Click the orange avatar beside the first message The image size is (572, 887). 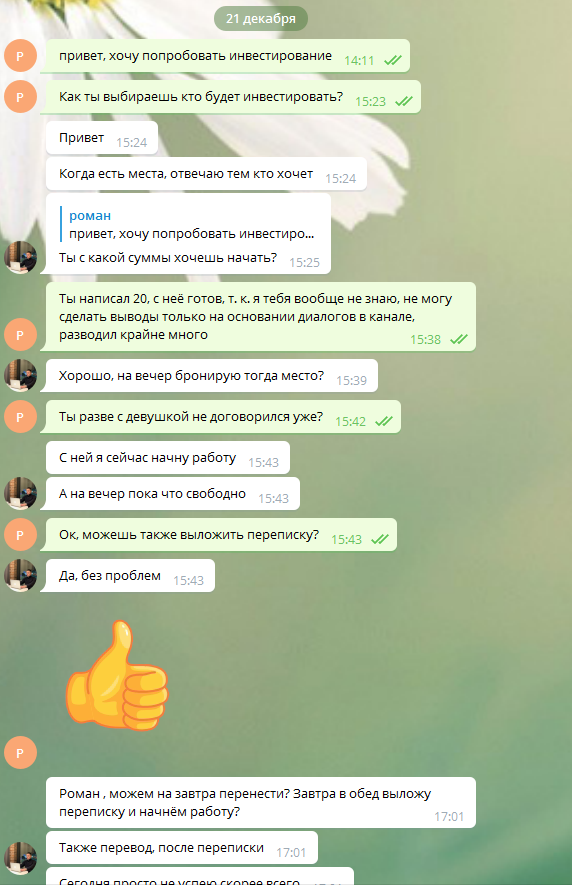(x=20, y=56)
